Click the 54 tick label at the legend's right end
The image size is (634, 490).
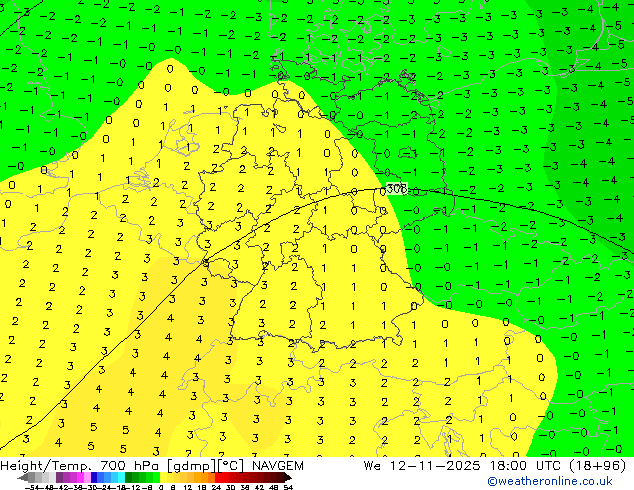click(x=288, y=488)
